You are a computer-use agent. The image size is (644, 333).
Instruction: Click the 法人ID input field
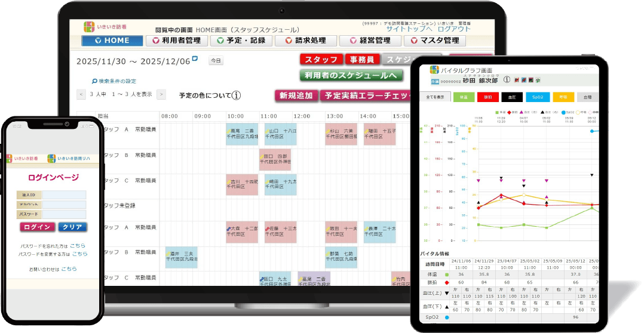(x=64, y=195)
